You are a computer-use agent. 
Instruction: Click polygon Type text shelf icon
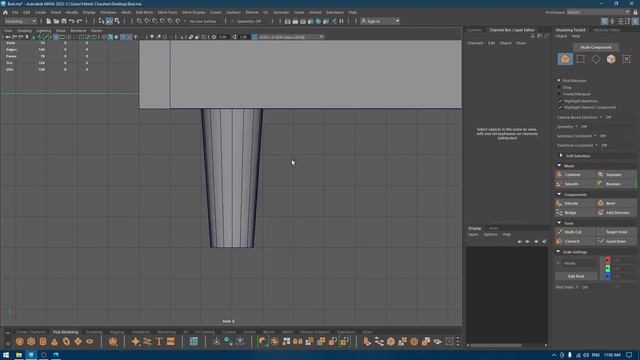(x=159, y=341)
